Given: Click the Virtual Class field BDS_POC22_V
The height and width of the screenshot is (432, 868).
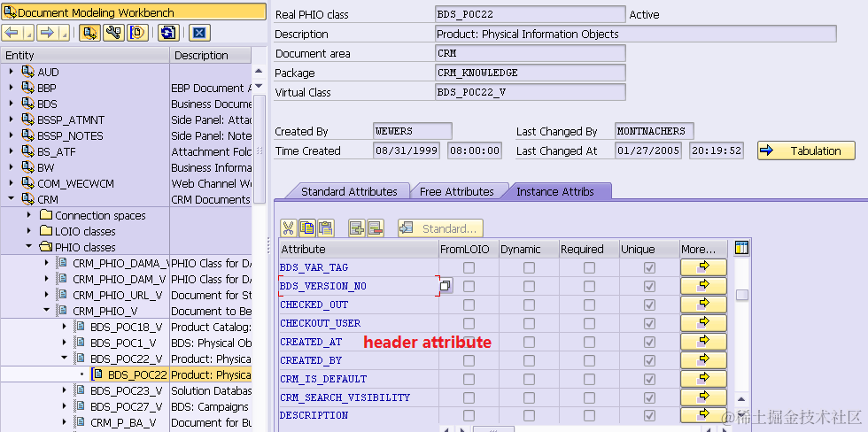Looking at the screenshot, I should coord(531,92).
